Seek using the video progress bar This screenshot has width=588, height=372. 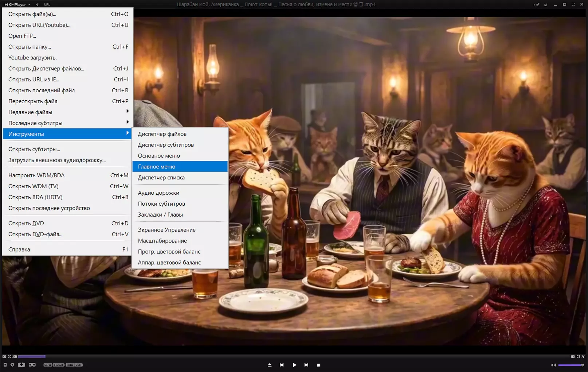pos(294,356)
